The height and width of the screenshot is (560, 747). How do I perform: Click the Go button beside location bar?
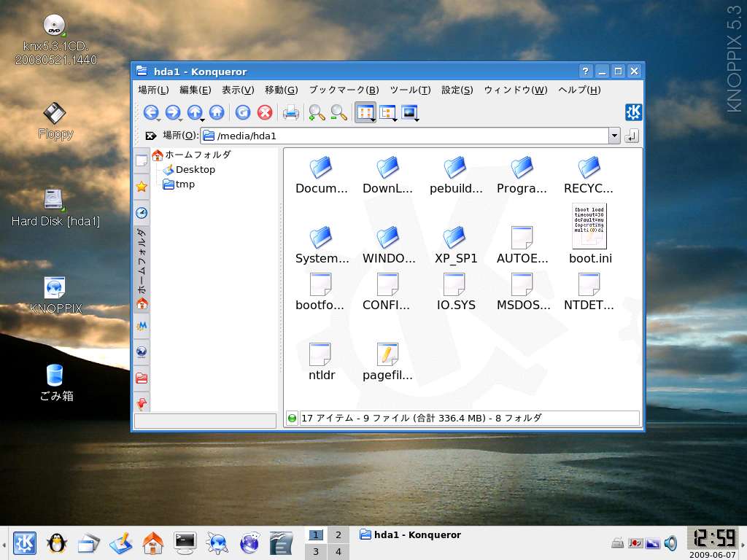click(631, 136)
